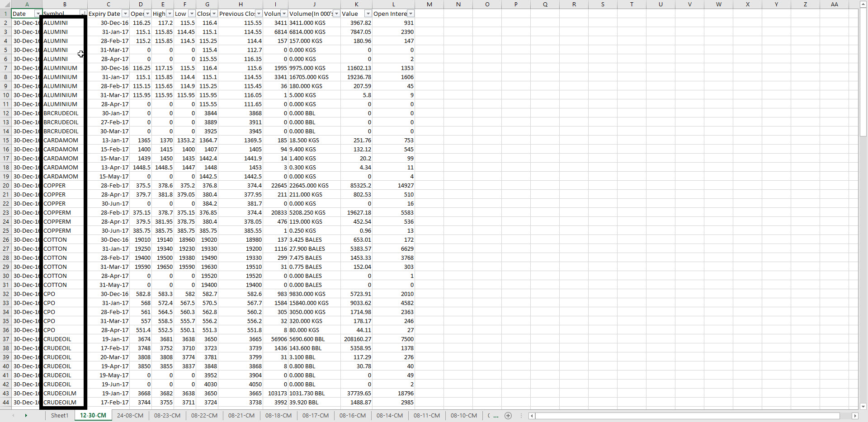Expand the Value column filter
Viewport: 868px width, 422px height.
(x=368, y=14)
